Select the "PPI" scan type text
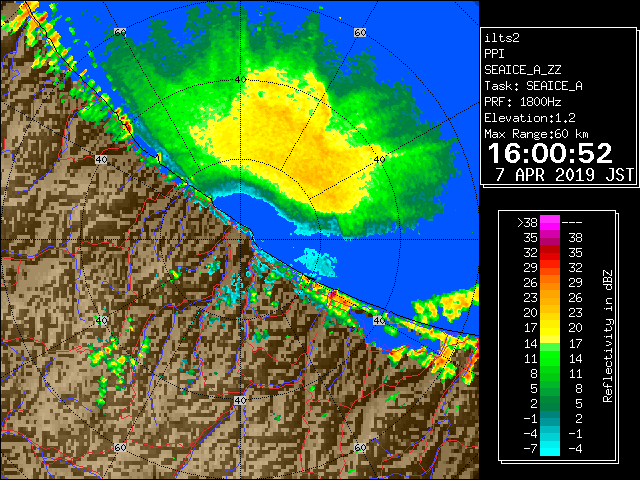The height and width of the screenshot is (480, 640). (x=494, y=54)
